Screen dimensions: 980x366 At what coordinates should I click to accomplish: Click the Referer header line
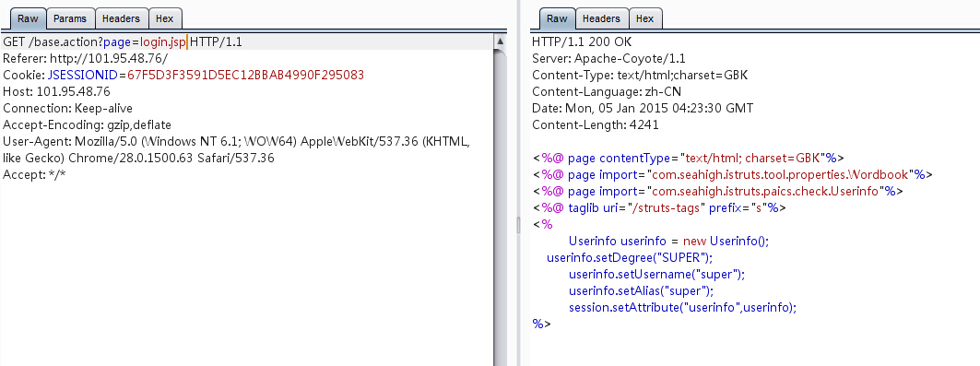click(85, 59)
